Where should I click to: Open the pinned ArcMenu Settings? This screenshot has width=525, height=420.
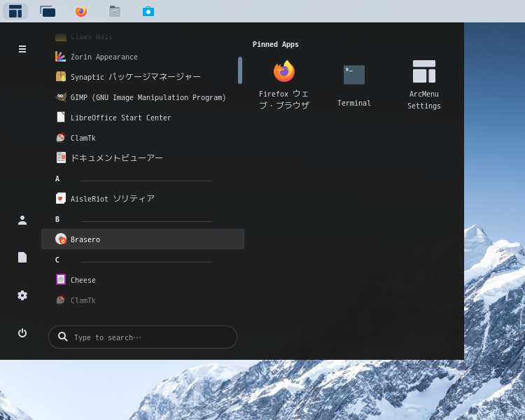pos(424,85)
